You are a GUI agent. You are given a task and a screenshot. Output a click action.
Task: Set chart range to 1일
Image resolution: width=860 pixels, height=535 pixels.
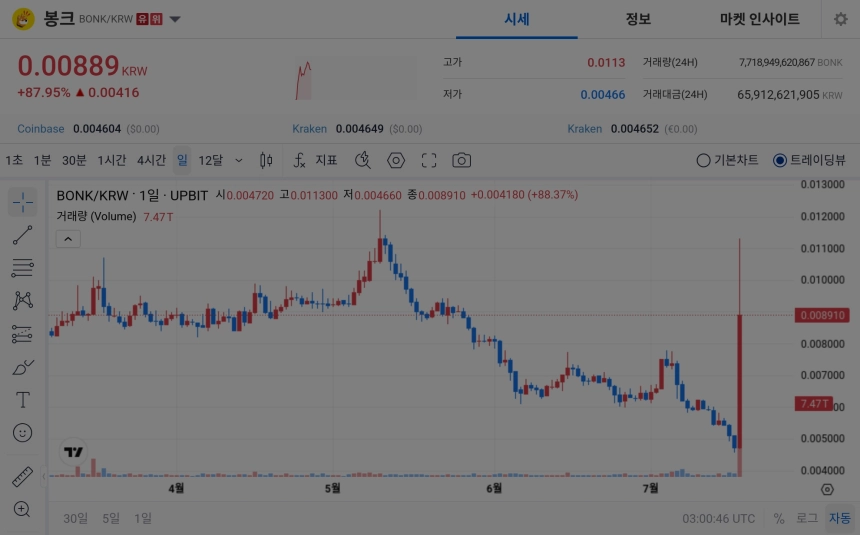pyautogui.click(x=143, y=518)
